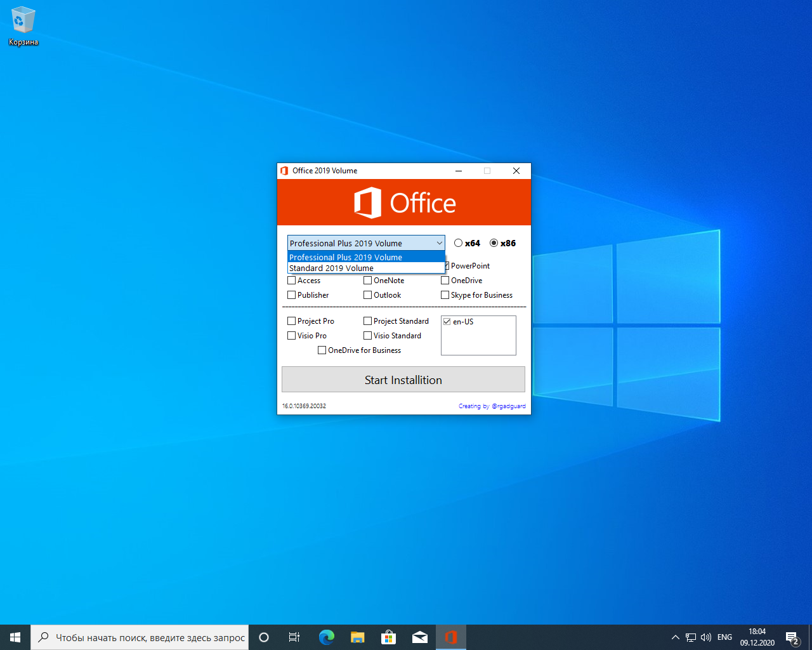Click the taskbar search box
This screenshot has width=812, height=650.
click(140, 637)
